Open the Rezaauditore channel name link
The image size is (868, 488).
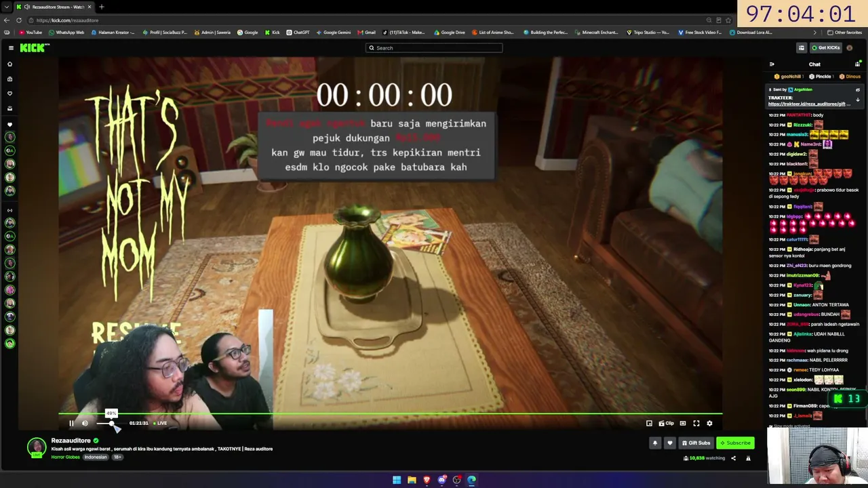pos(71,441)
